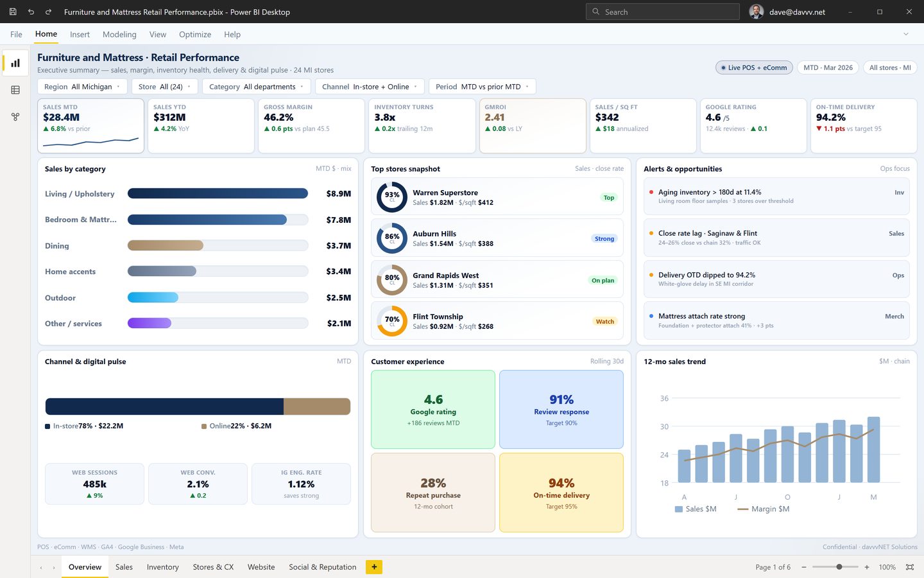
Task: Click the user avatar photo
Action: point(757,12)
